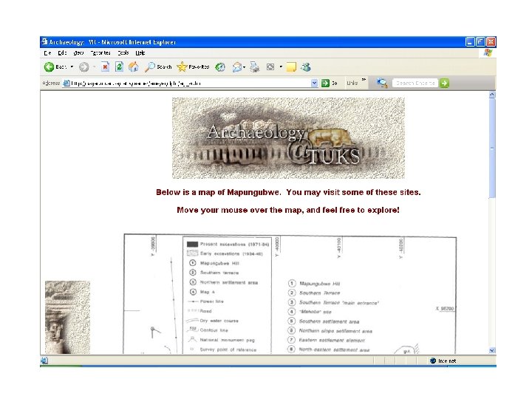
Task: Click the Links toolbar label
Action: click(x=352, y=83)
